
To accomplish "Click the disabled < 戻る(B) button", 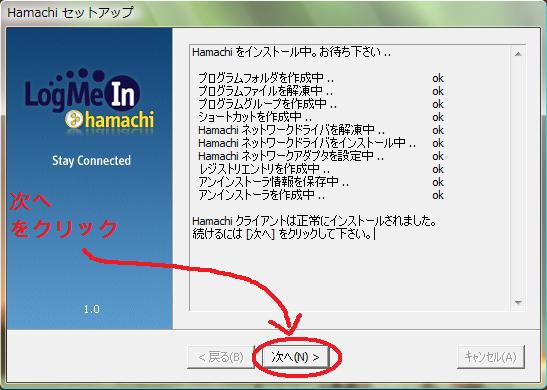I will tap(220, 357).
